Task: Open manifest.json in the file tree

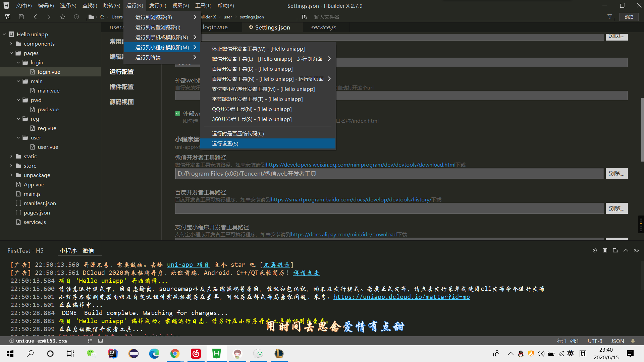Action: click(x=40, y=203)
